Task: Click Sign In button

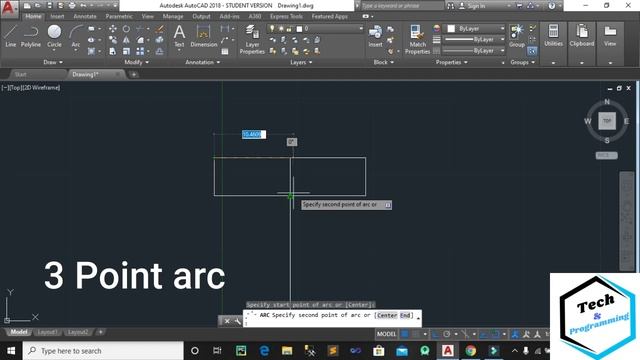Action: point(473,6)
